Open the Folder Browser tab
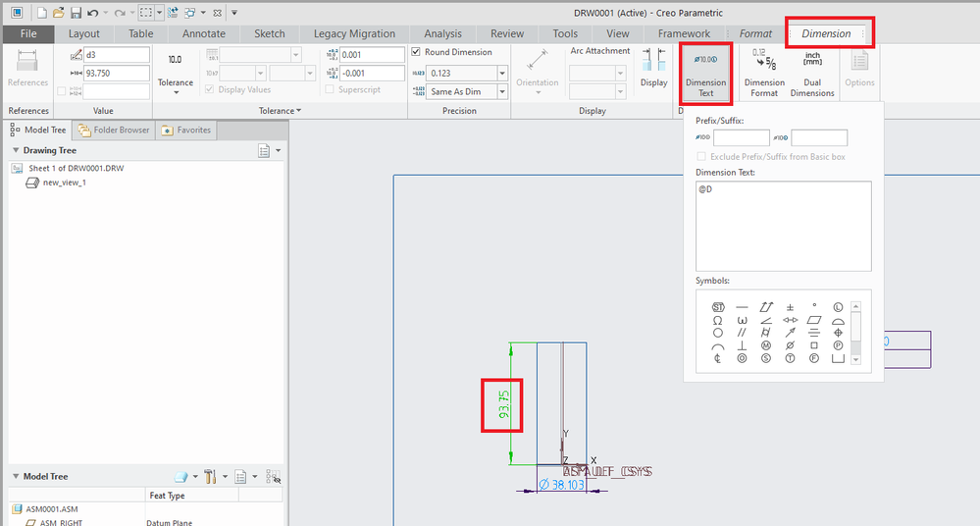 tap(114, 130)
